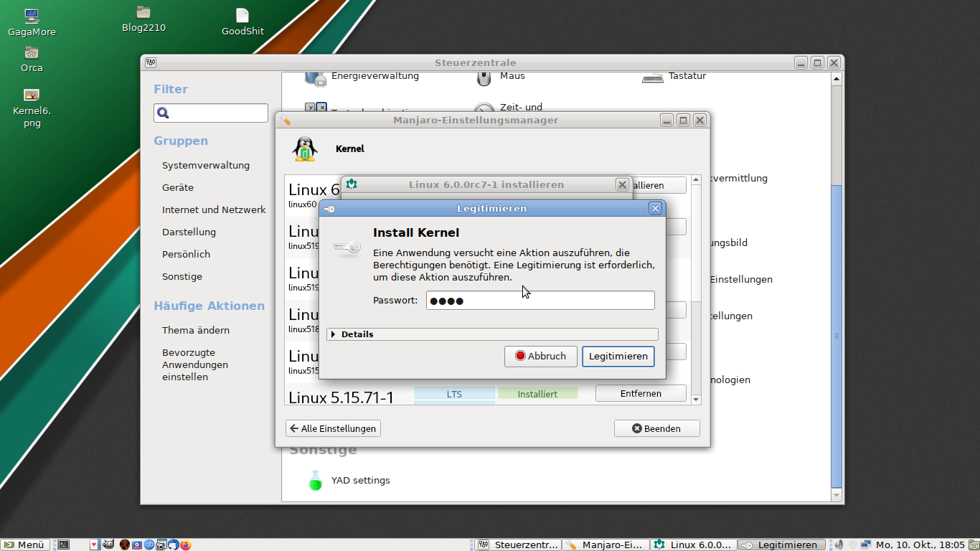Launch GIMP from the taskbar
Viewport: 980px width, 551px height.
click(108, 545)
